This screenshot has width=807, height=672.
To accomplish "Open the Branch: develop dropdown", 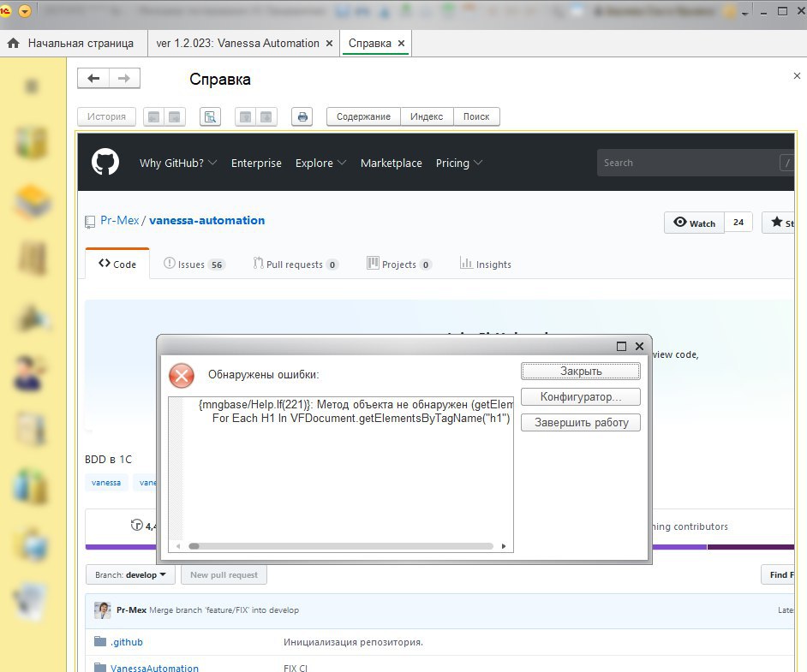I will pos(130,574).
